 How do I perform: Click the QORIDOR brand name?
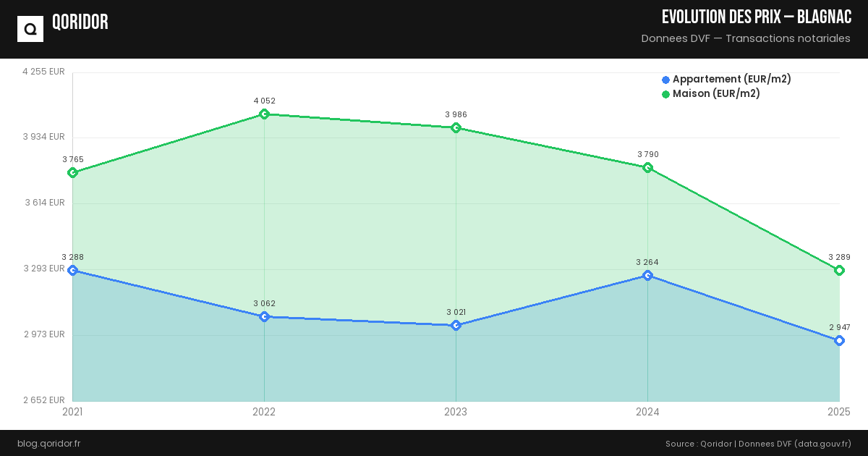(x=80, y=22)
